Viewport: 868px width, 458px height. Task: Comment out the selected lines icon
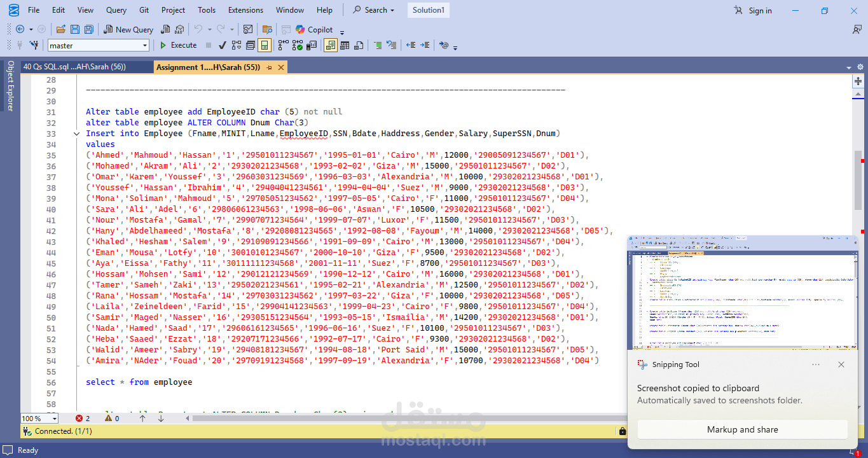pyautogui.click(x=378, y=45)
